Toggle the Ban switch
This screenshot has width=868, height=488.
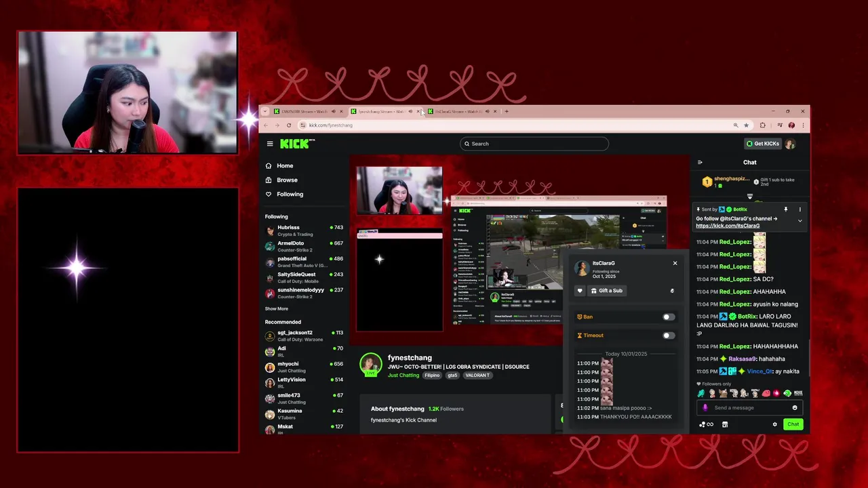click(x=669, y=317)
